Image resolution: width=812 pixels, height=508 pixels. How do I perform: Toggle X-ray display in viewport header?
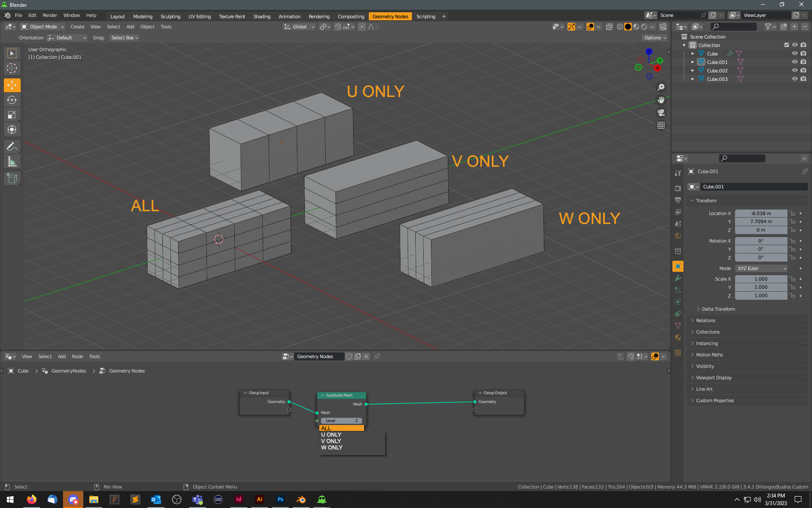click(x=609, y=27)
